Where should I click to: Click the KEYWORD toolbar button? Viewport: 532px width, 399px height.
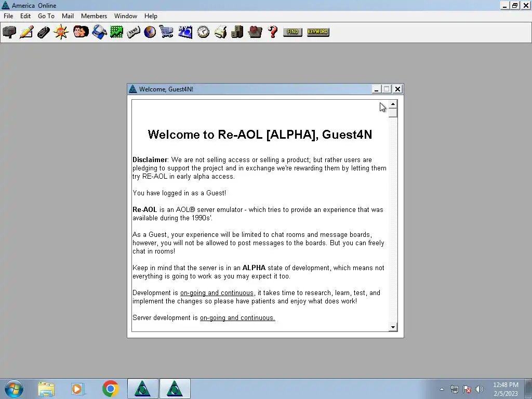coord(318,32)
